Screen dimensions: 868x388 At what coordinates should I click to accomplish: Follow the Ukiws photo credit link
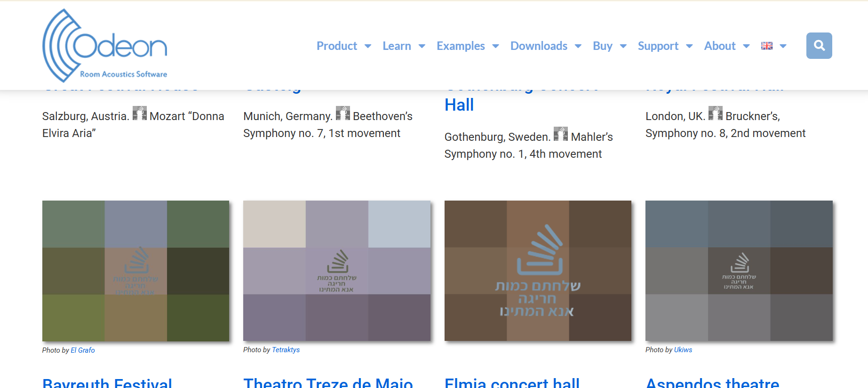[683, 350]
